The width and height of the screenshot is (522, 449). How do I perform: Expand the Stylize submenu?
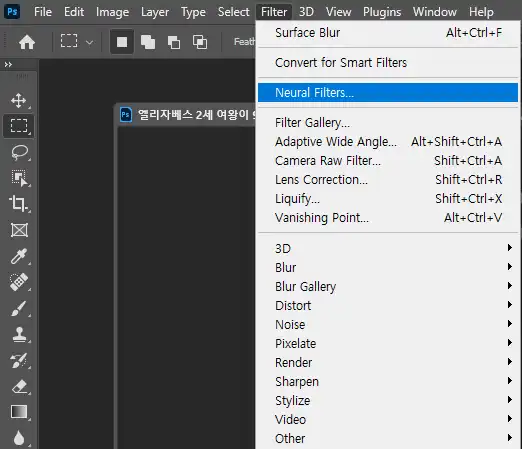click(388, 400)
